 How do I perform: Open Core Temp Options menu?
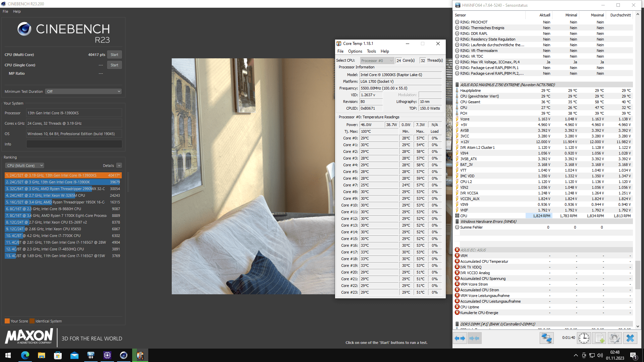click(355, 51)
